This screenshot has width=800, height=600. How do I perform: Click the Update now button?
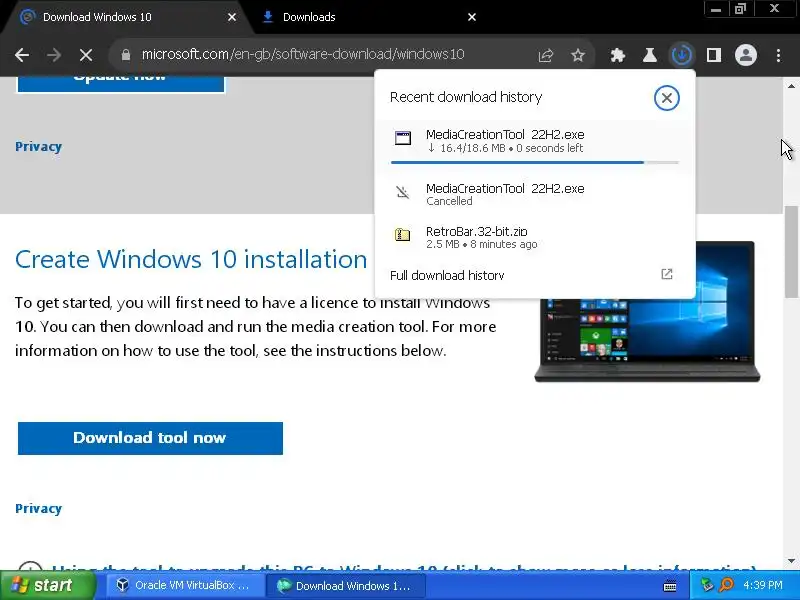tap(121, 84)
